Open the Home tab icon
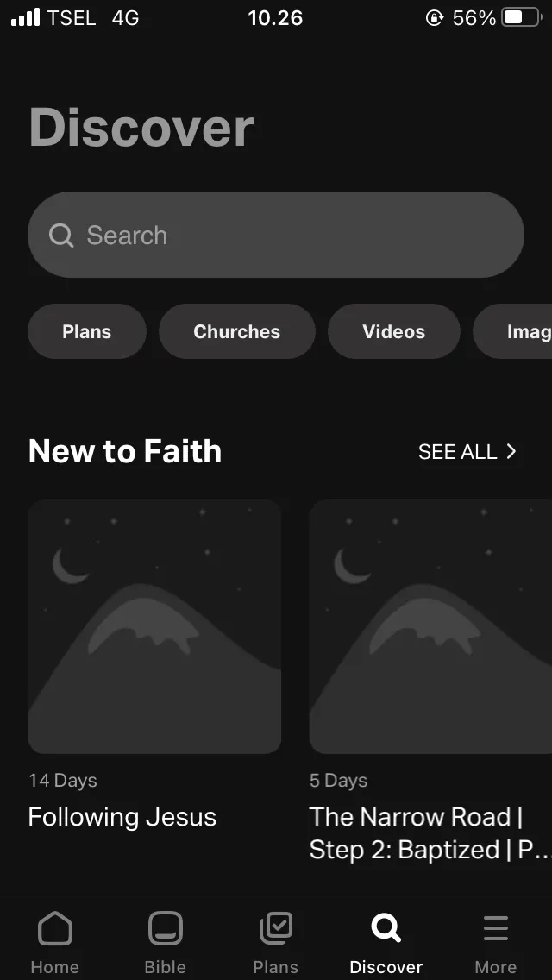The height and width of the screenshot is (980, 552). coord(55,928)
